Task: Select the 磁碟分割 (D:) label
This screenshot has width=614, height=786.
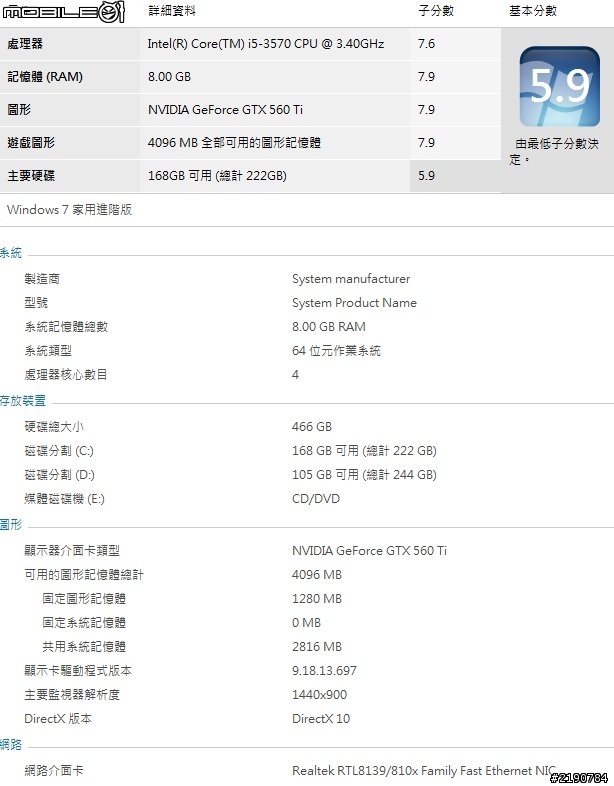Action: pos(60,475)
